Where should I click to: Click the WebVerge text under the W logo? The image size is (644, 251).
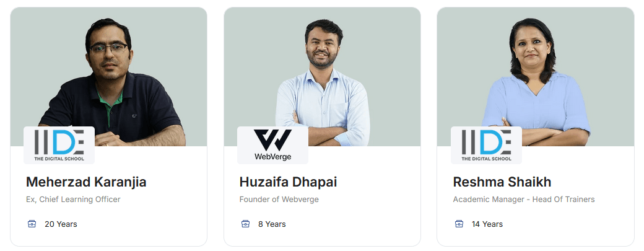272,157
